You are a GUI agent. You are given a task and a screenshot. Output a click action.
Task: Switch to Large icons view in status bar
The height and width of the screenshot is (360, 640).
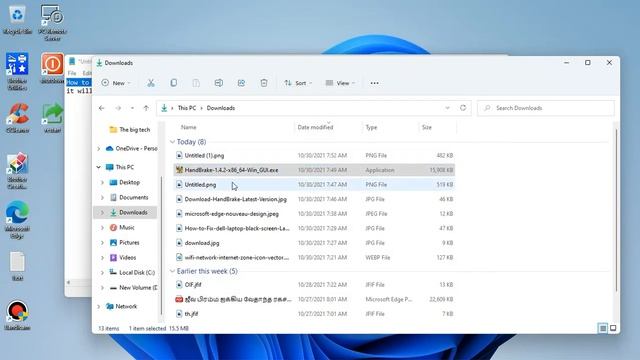pos(613,328)
